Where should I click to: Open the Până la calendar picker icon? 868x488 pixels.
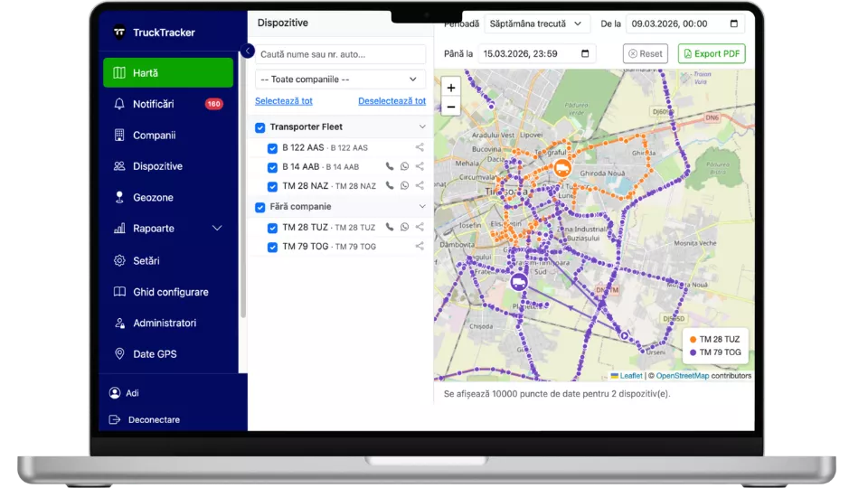pos(585,53)
